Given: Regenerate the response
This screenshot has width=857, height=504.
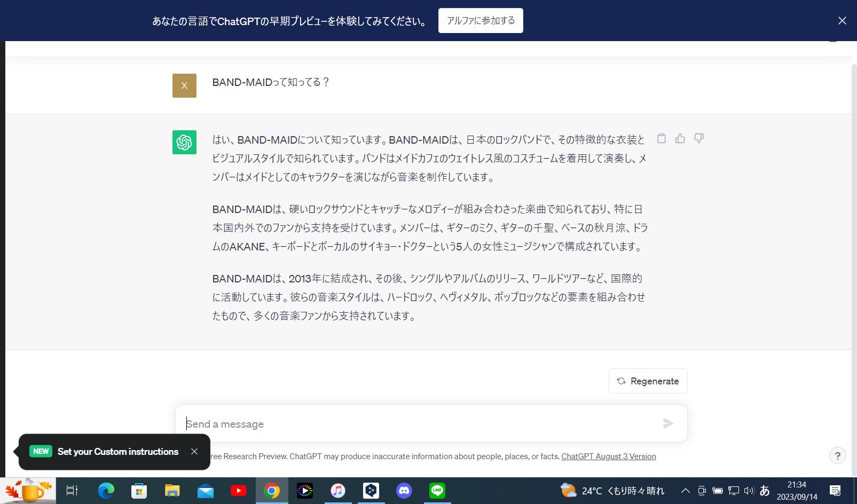Looking at the screenshot, I should point(648,381).
